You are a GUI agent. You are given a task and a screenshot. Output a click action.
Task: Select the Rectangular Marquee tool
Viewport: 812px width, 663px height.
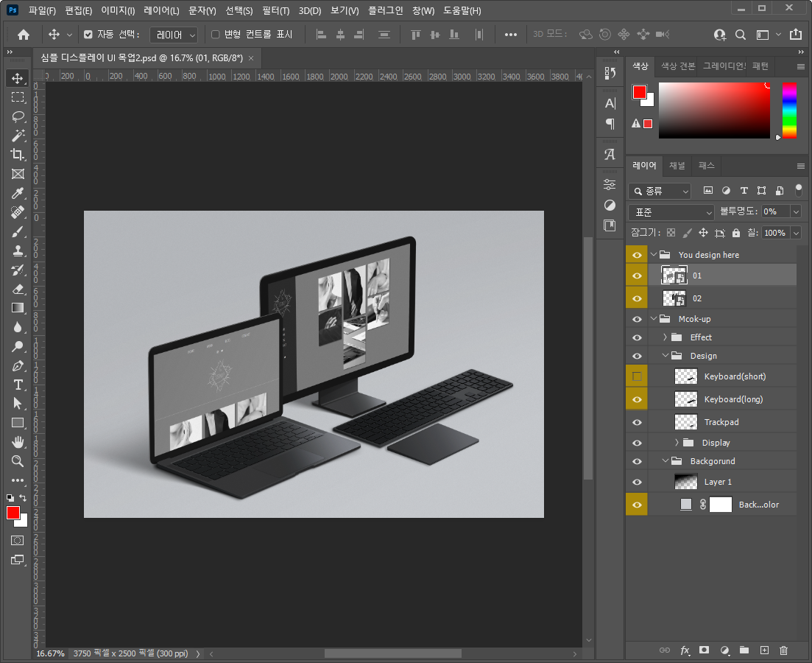click(x=18, y=97)
